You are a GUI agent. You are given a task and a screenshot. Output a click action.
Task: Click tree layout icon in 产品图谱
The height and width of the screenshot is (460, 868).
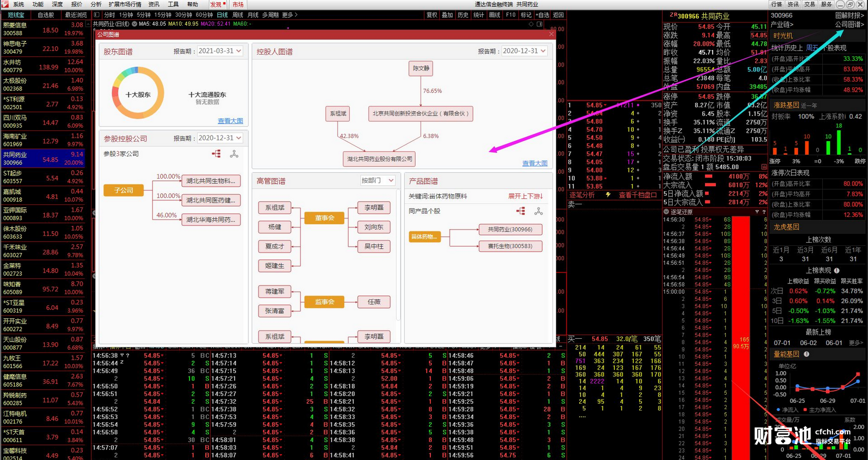click(520, 211)
